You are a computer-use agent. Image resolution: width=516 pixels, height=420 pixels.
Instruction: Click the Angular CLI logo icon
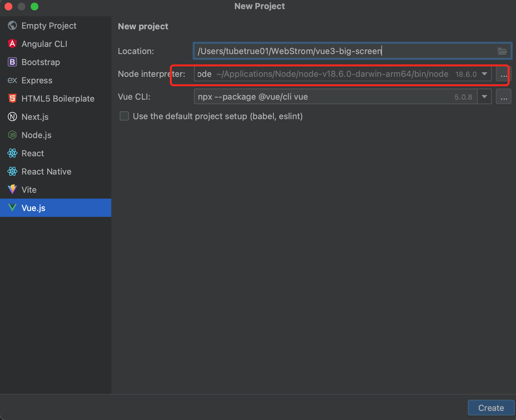point(12,44)
